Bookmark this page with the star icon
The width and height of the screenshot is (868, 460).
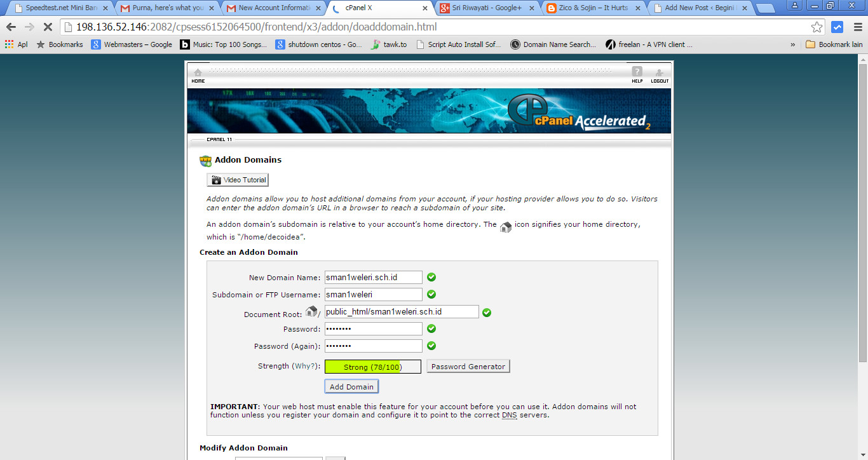click(x=817, y=27)
